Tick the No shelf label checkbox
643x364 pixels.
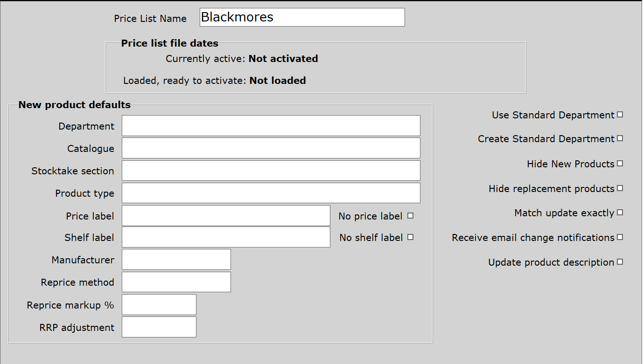[x=411, y=237]
